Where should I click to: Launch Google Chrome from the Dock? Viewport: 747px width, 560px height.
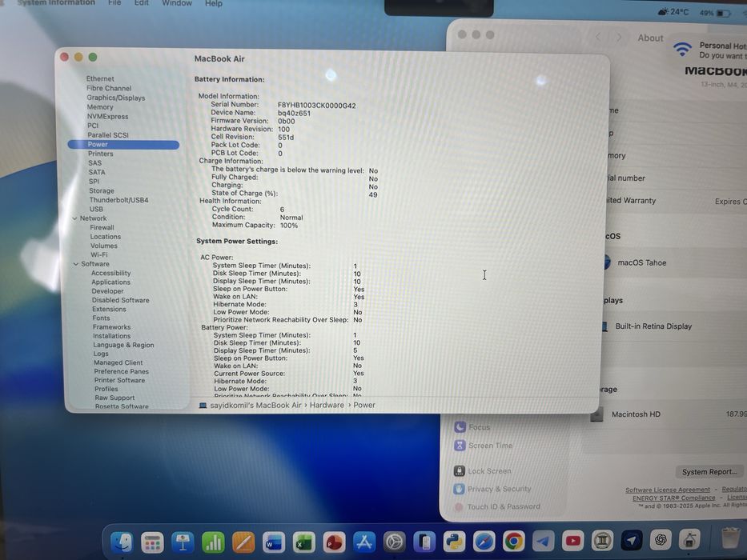(513, 542)
